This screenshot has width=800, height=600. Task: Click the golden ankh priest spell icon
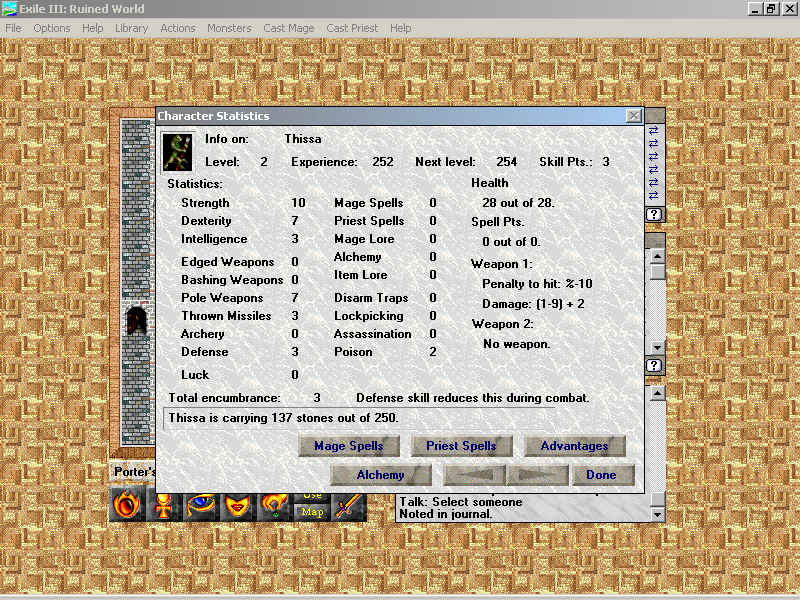pos(164,506)
